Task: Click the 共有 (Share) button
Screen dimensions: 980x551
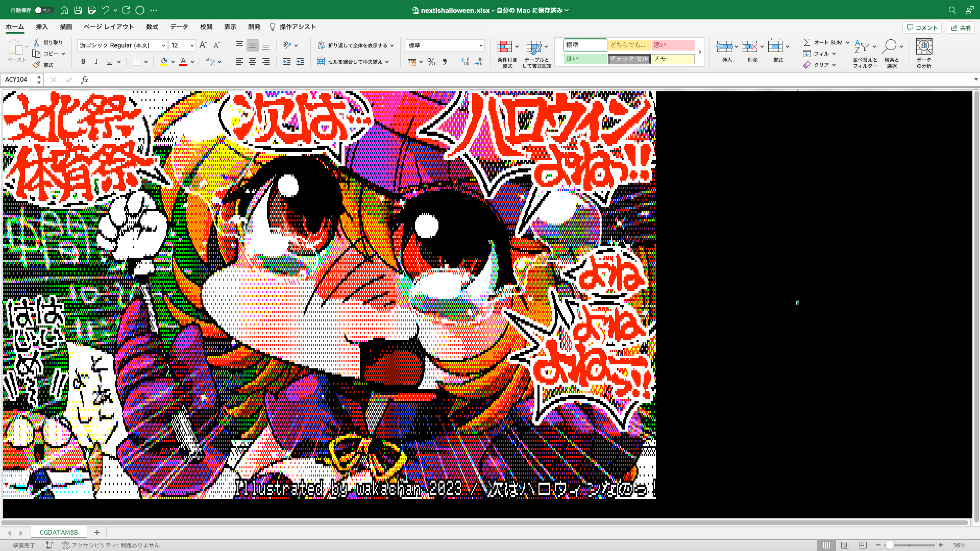Action: coord(961,28)
